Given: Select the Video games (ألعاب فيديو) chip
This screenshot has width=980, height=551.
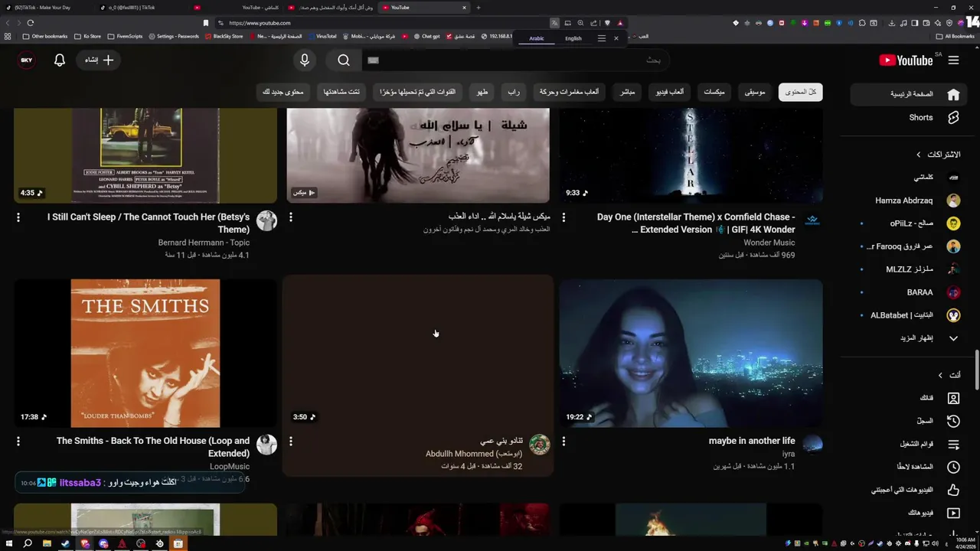Looking at the screenshot, I should click(670, 92).
